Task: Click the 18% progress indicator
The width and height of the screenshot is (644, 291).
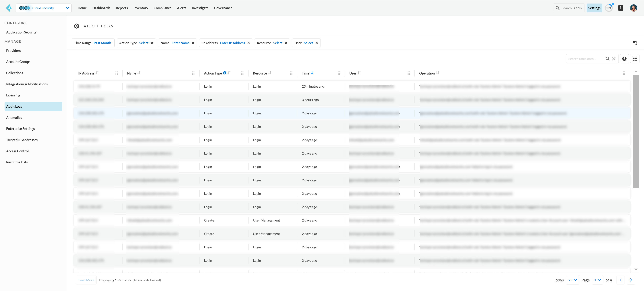Action: (609, 8)
